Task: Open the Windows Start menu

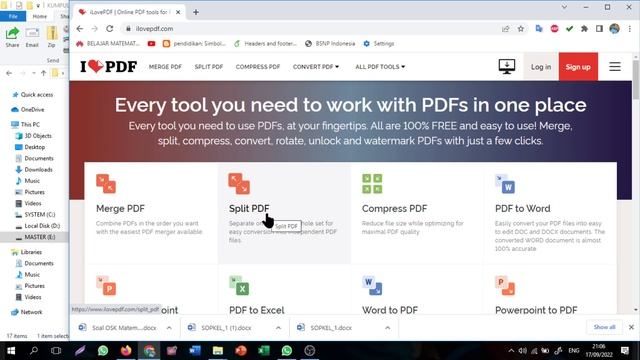Action: (11, 351)
